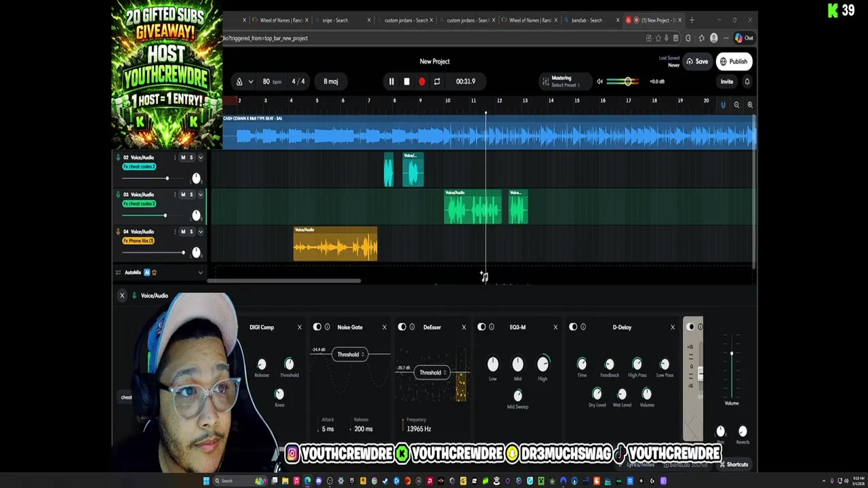Select the yellow clip on track 04
This screenshot has height=488, width=868.
335,243
